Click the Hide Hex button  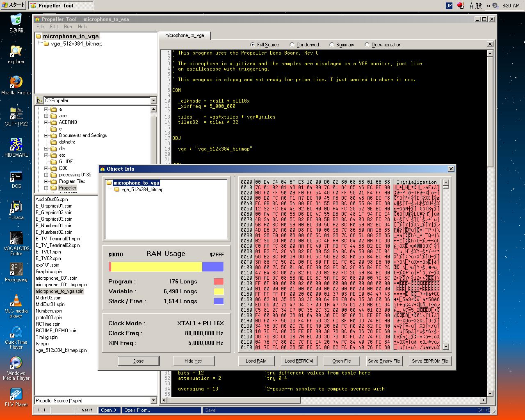pyautogui.click(x=193, y=361)
